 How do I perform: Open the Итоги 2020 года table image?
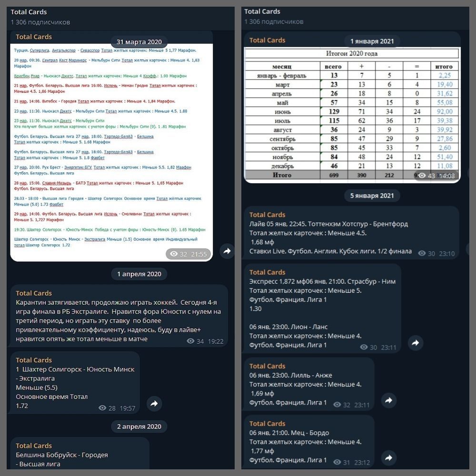click(x=352, y=114)
